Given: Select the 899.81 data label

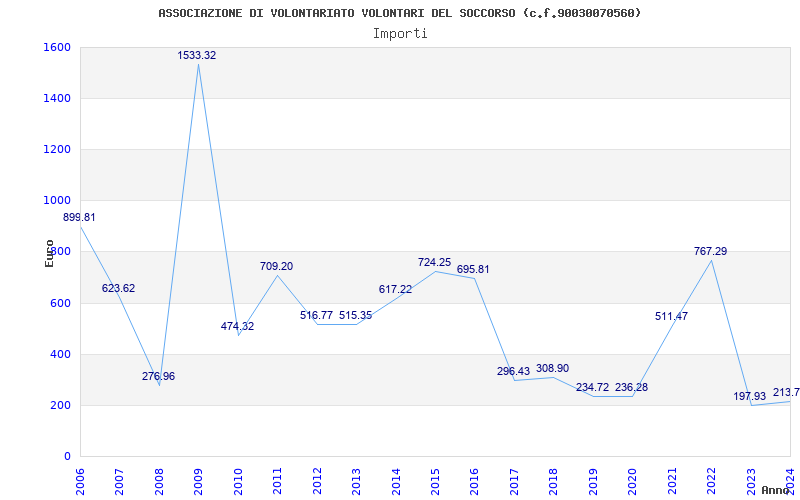Looking at the screenshot, I should click(x=79, y=217).
